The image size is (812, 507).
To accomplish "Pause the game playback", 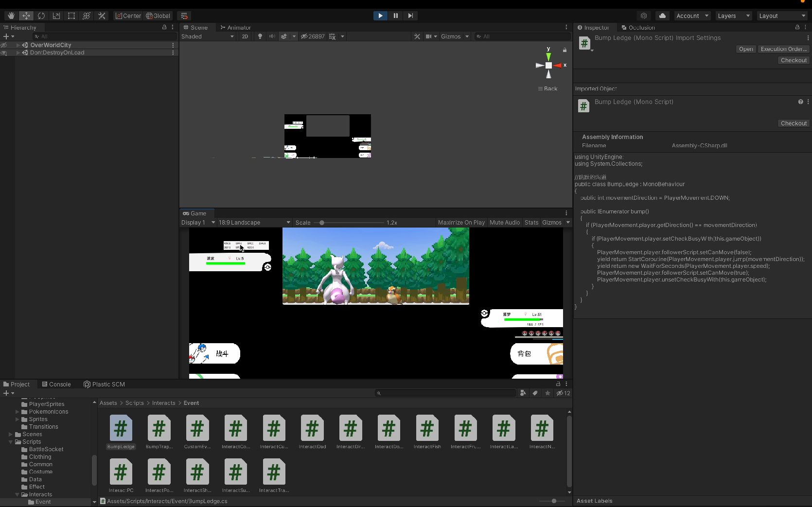I will 395,16.
